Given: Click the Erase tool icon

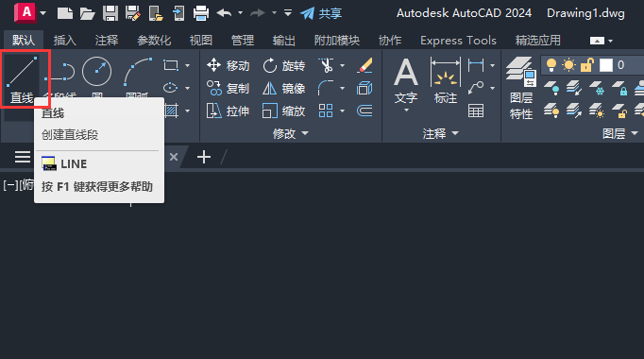Looking at the screenshot, I should click(x=364, y=65).
